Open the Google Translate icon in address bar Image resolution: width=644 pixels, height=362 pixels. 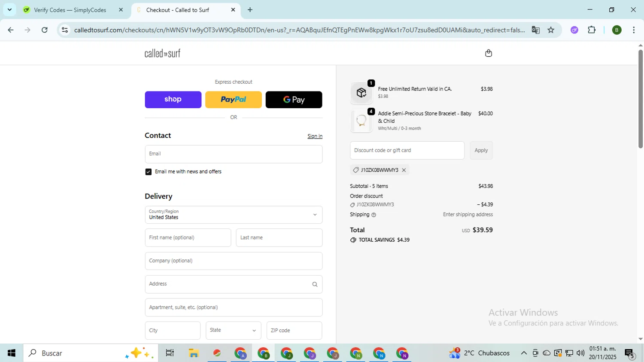click(x=535, y=30)
